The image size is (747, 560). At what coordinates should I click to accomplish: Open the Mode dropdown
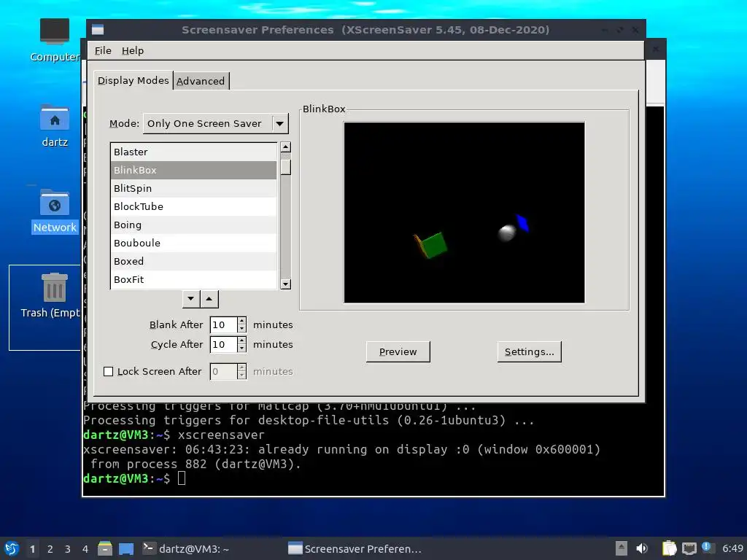coord(216,124)
